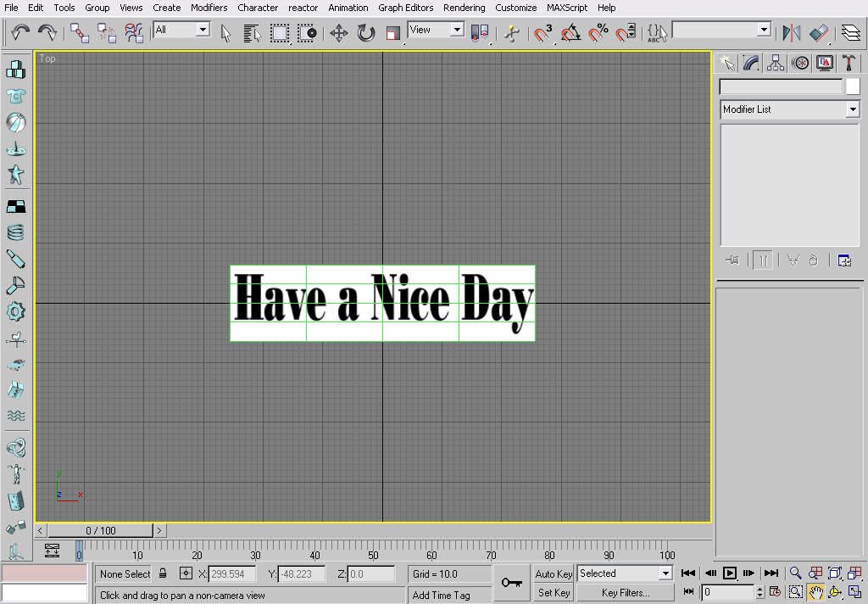Click the Undo arrow icon
Viewport: 868px width, 604px height.
coord(20,33)
